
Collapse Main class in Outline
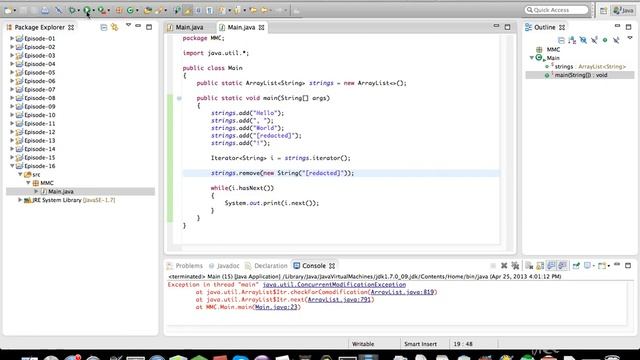pyautogui.click(x=531, y=58)
